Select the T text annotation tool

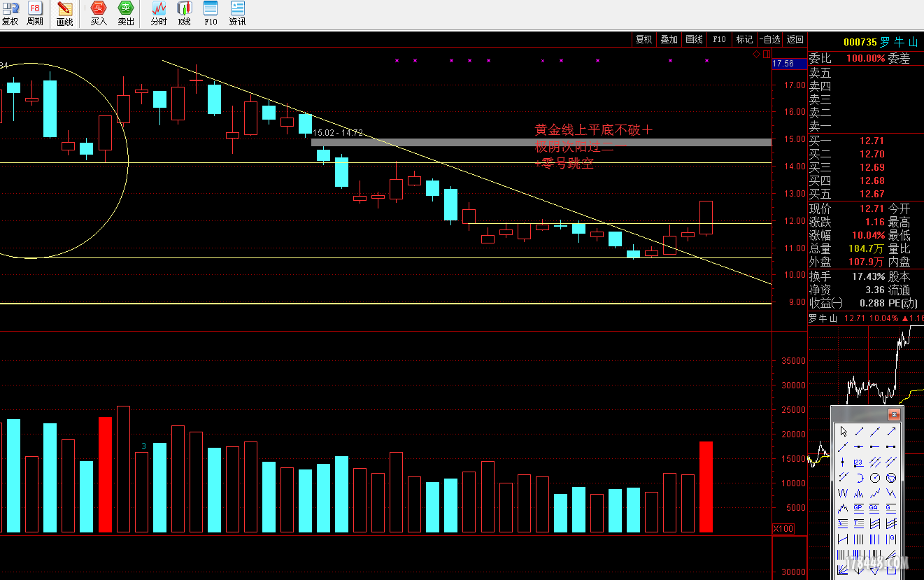point(858,523)
